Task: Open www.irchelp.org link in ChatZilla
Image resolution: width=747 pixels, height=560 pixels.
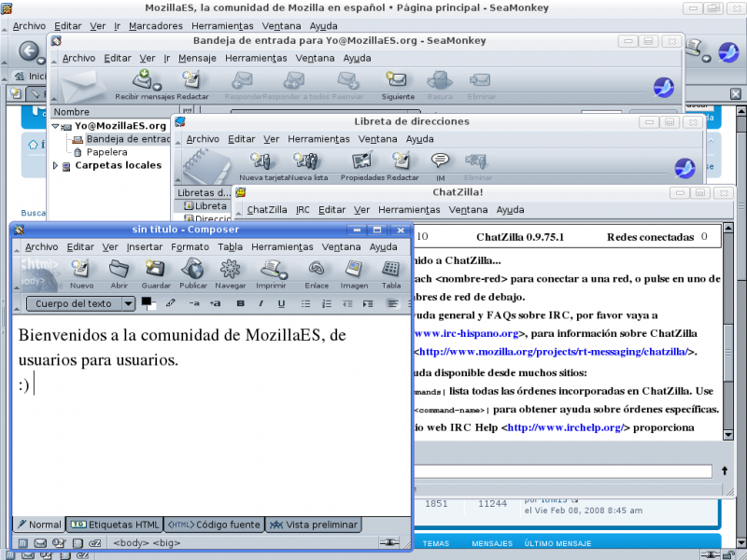Action: coord(565,427)
